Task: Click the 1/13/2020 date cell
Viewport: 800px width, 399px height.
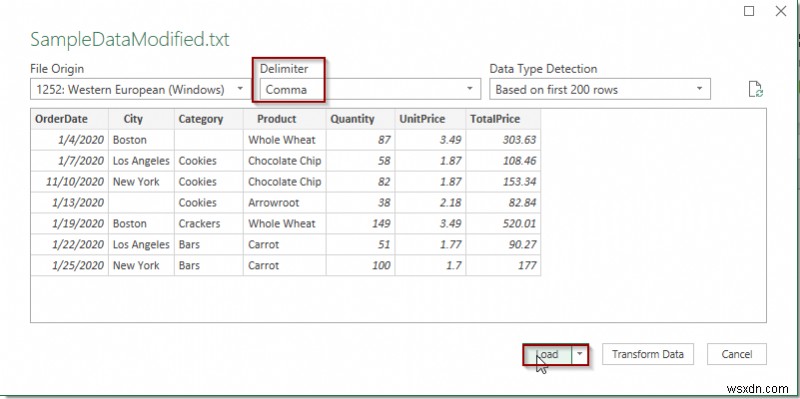Action: coord(69,203)
